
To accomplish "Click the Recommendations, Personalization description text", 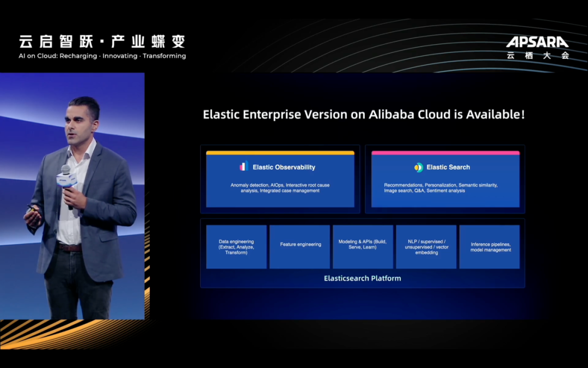I will tap(440, 188).
